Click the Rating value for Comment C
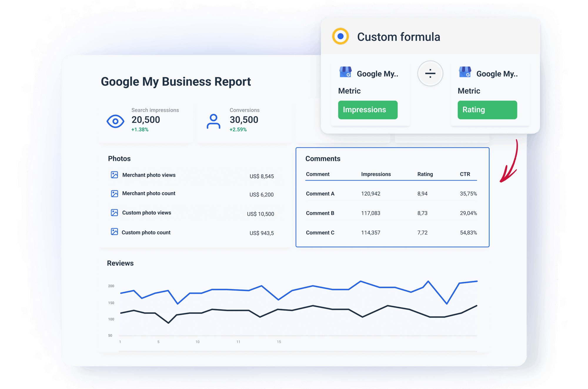 click(422, 232)
